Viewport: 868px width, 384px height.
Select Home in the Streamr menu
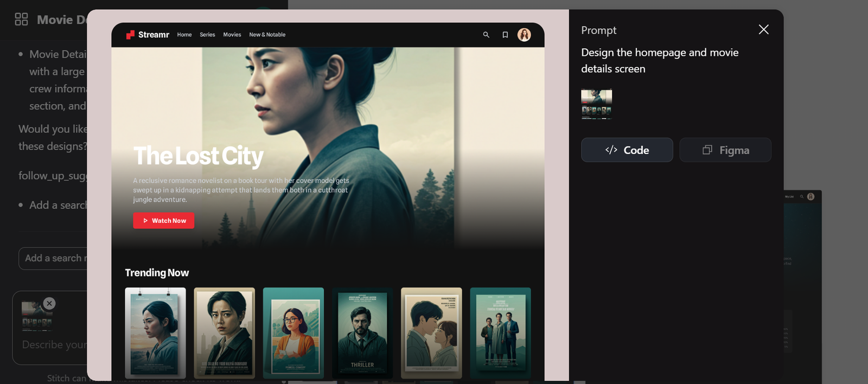(184, 35)
